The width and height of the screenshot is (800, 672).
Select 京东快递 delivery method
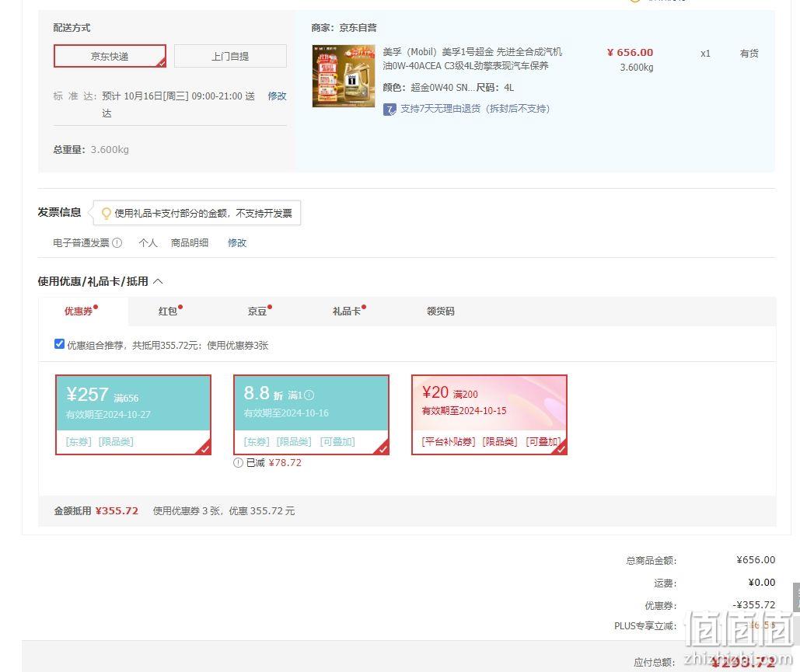click(x=110, y=56)
